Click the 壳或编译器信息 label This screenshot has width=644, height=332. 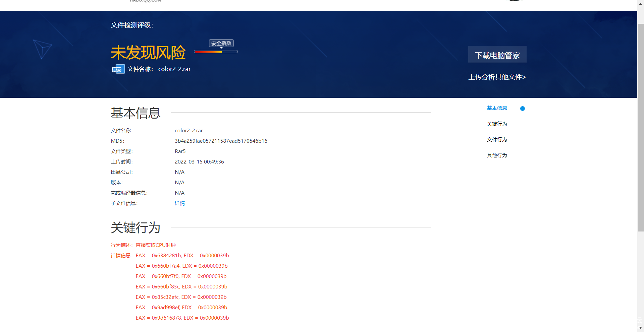pyautogui.click(x=129, y=193)
